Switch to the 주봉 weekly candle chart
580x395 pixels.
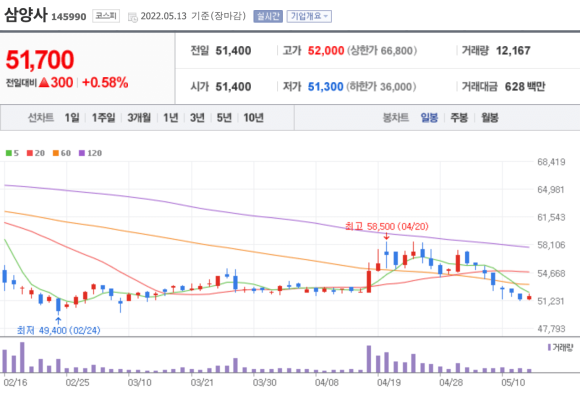pos(459,118)
